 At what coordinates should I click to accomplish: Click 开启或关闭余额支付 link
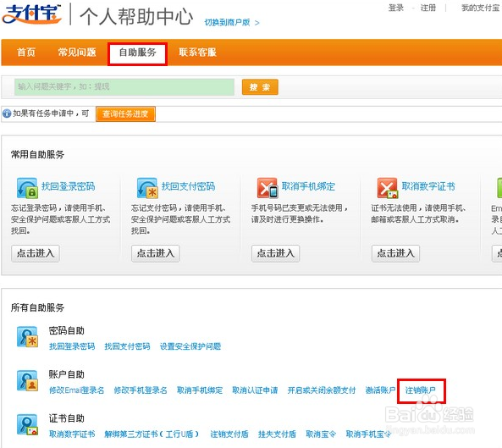(x=322, y=390)
